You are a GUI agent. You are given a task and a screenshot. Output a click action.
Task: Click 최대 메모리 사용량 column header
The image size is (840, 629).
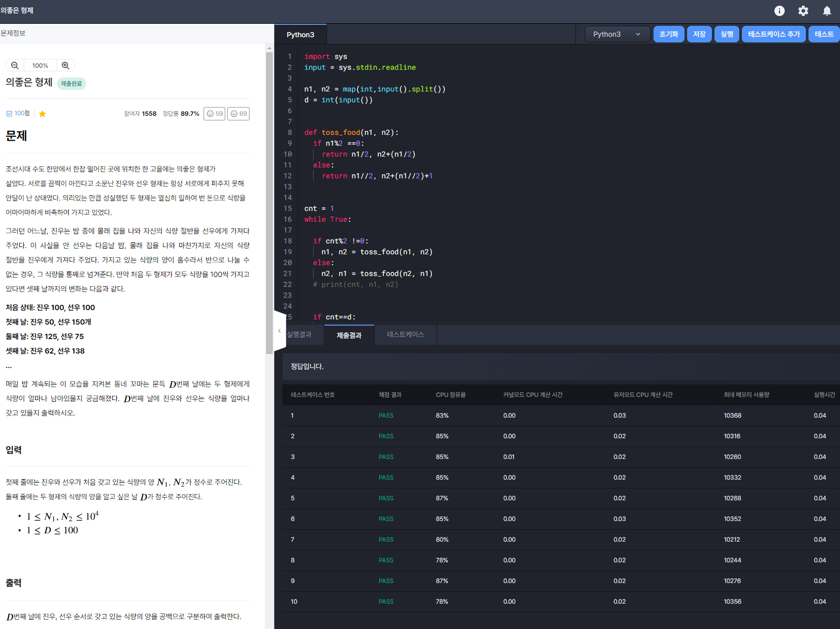[746, 395]
